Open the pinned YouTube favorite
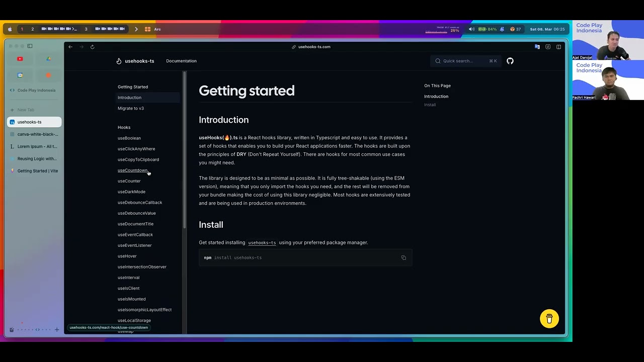The width and height of the screenshot is (644, 362). 20,59
